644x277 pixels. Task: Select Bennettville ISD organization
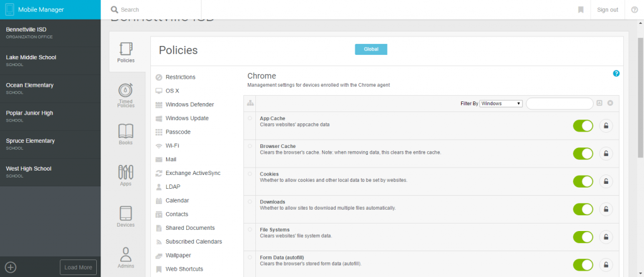[x=50, y=33]
